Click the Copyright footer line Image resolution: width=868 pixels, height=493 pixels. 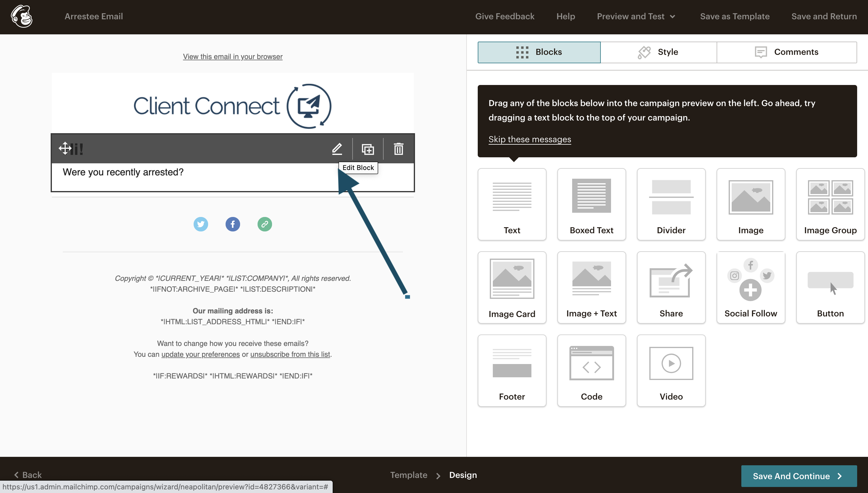click(233, 278)
